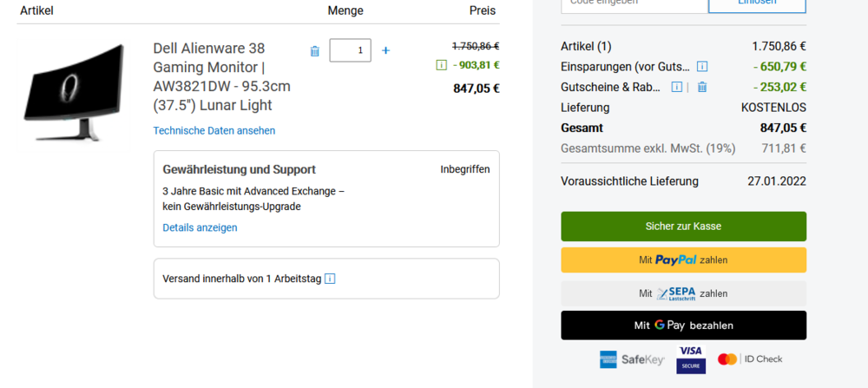Open info icon next to Einsparungen
Viewport: 868px width, 388px height.
click(702, 66)
